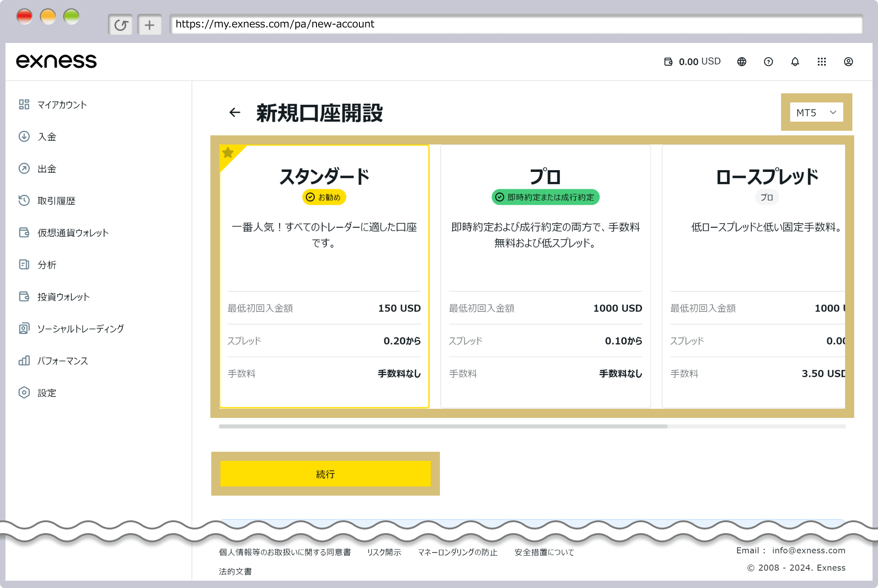Click the 仮想通貨ウォレット wallet icon
878x588 pixels.
point(24,233)
